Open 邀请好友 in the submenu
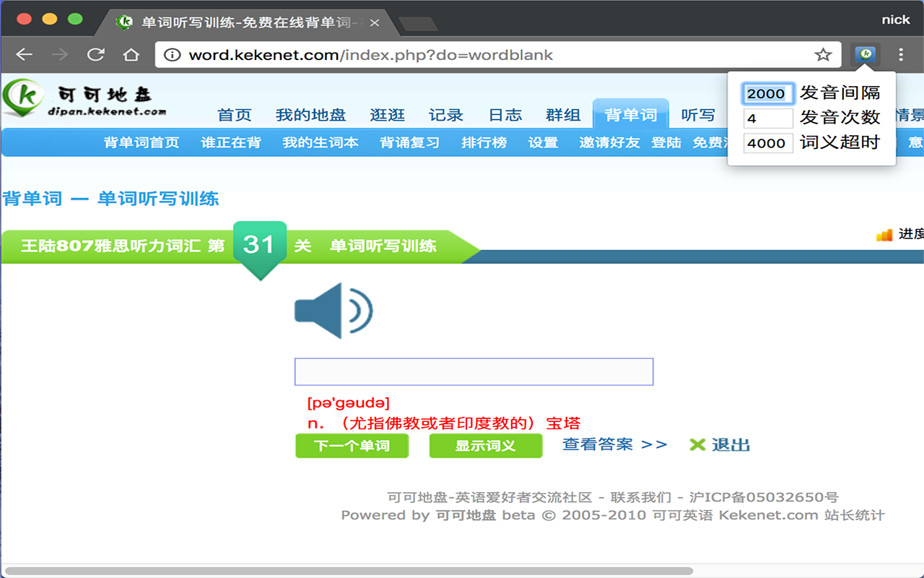Viewport: 924px width, 578px height. pyautogui.click(x=609, y=142)
